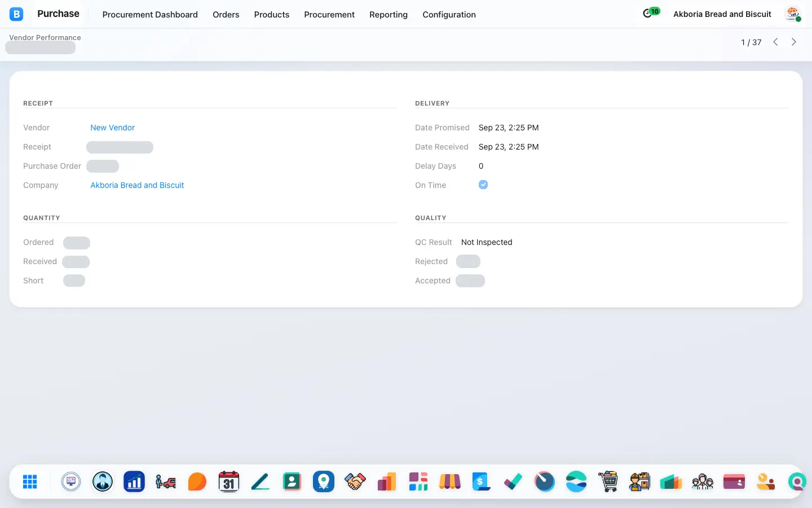
Task: Go to the previous record arrow
Action: tap(775, 42)
